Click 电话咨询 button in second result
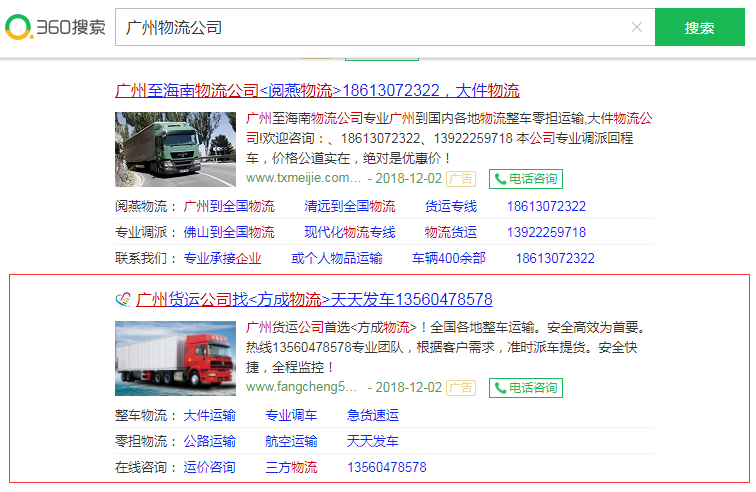 pyautogui.click(x=525, y=388)
